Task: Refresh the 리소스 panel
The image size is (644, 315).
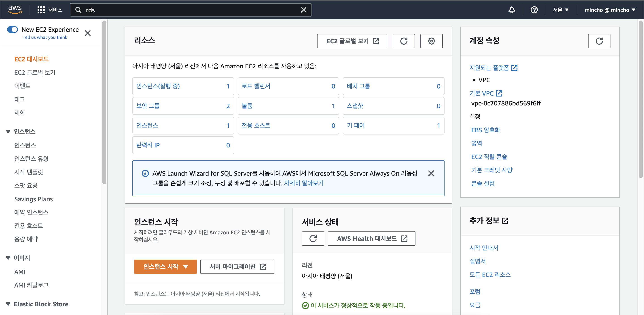Action: click(x=403, y=41)
